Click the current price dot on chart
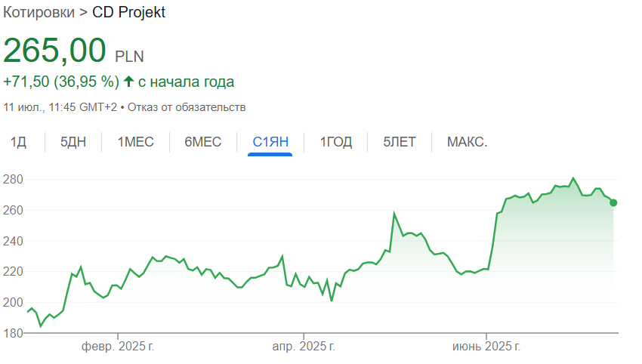The width and height of the screenshot is (642, 364). 613,202
